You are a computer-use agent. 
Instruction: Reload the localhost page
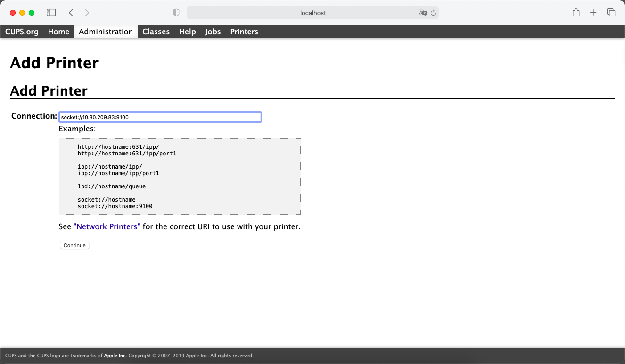click(x=433, y=13)
